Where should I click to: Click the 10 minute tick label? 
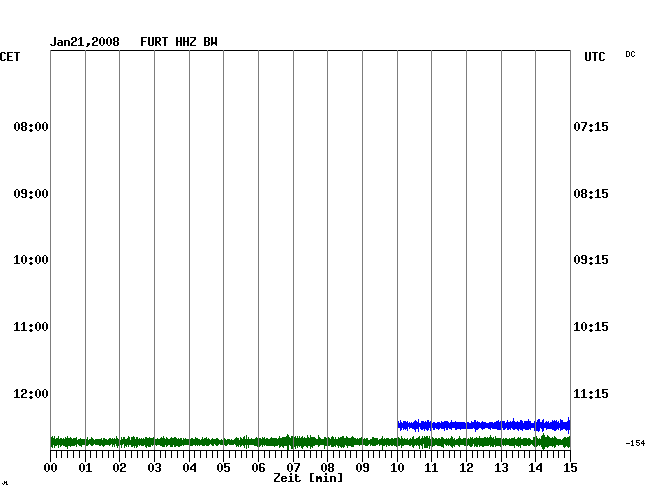[x=397, y=468]
